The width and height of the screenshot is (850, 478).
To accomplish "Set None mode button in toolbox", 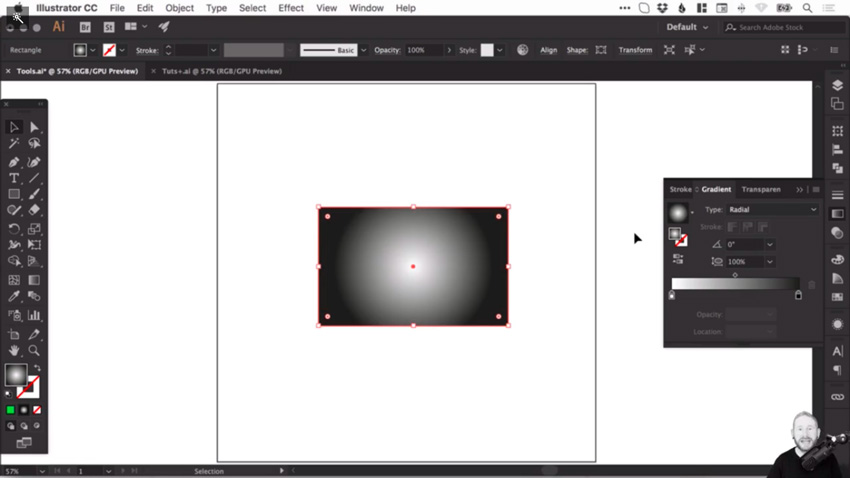I will click(37, 410).
